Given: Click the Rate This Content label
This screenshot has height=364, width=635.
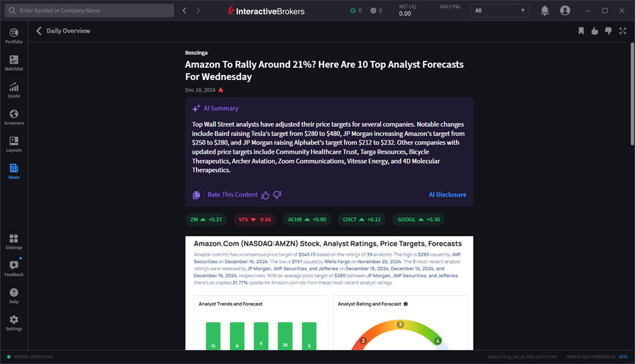Looking at the screenshot, I should point(233,195).
